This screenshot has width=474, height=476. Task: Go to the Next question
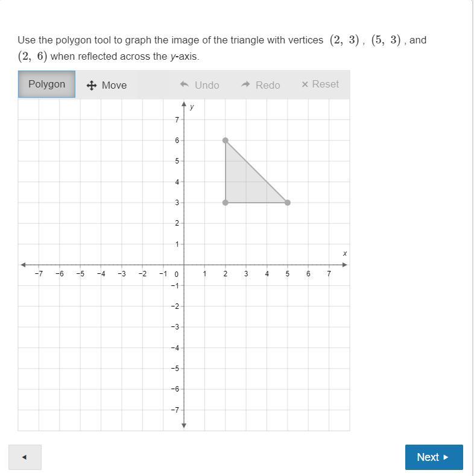coord(434,457)
